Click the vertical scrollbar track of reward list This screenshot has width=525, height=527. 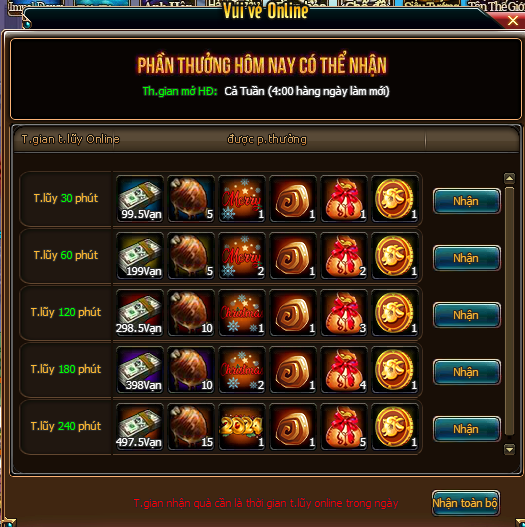pyautogui.click(x=510, y=312)
